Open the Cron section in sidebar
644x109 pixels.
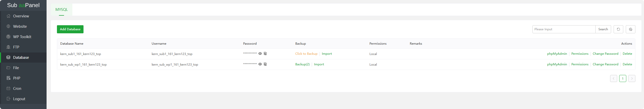pos(17,89)
